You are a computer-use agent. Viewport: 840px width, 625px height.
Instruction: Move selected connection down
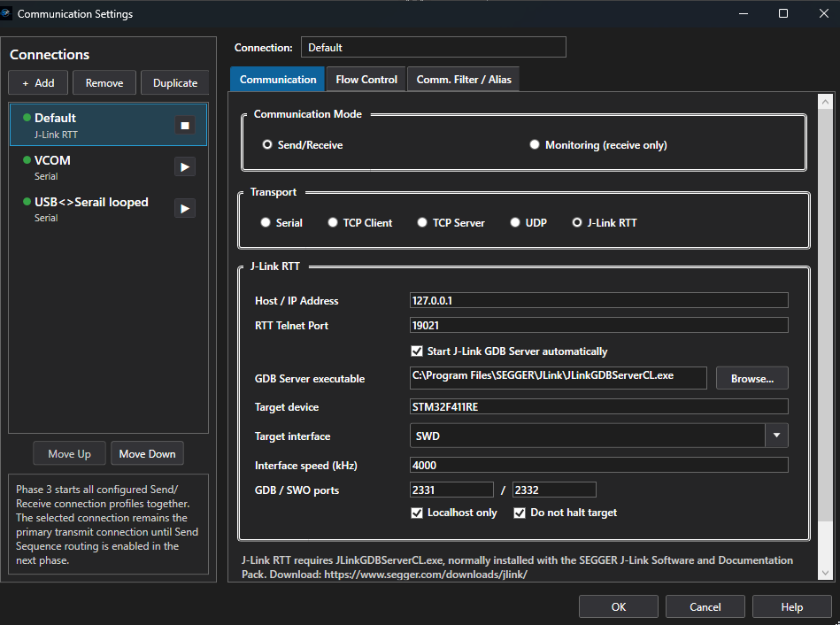(x=147, y=453)
